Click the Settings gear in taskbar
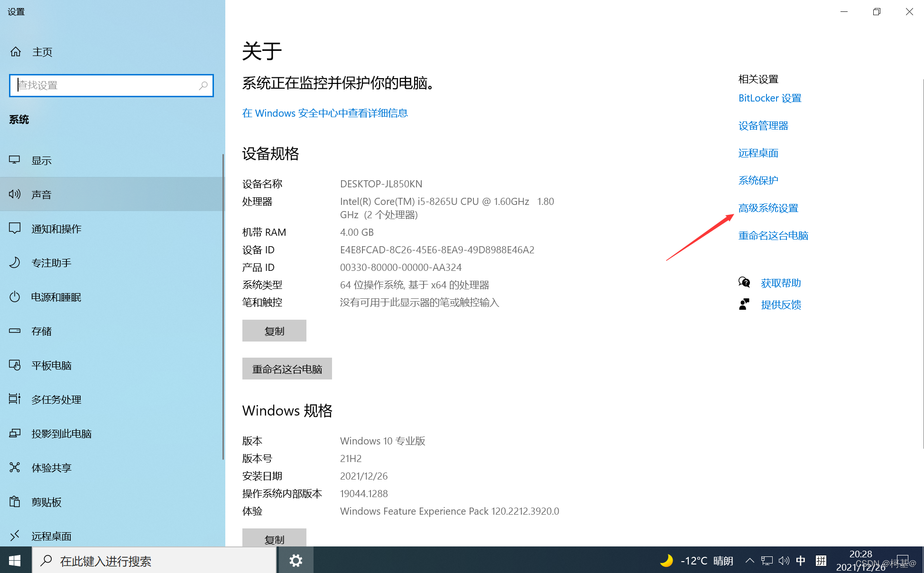Image resolution: width=924 pixels, height=573 pixels. click(x=296, y=561)
